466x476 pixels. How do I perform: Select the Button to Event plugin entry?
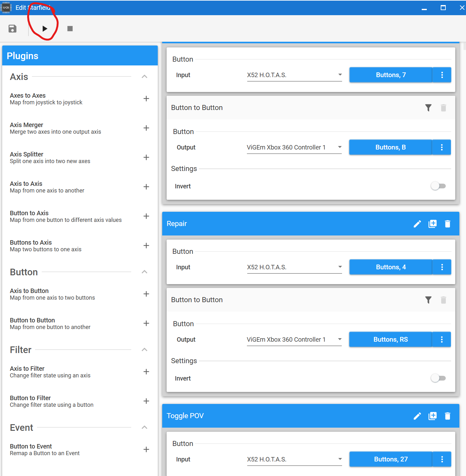[x=80, y=449]
